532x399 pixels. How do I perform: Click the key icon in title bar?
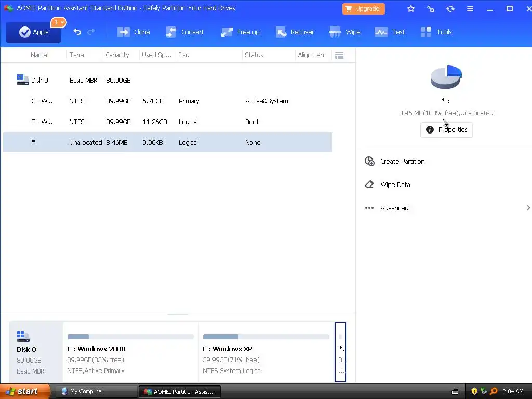click(x=431, y=9)
